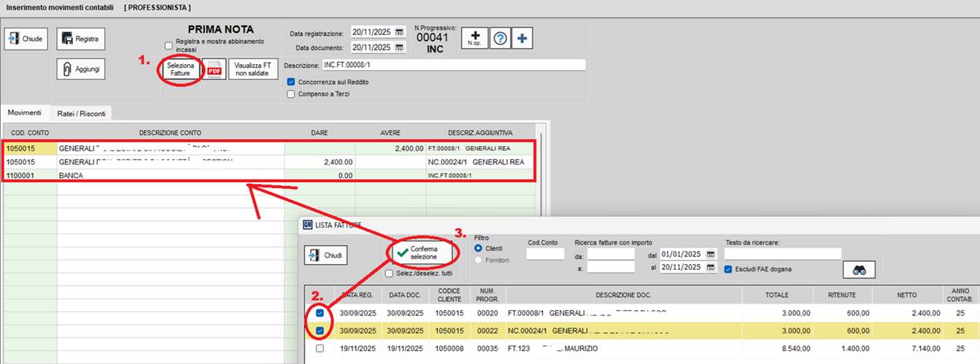
Task: Click the binoculars search icon
Action: 859,270
